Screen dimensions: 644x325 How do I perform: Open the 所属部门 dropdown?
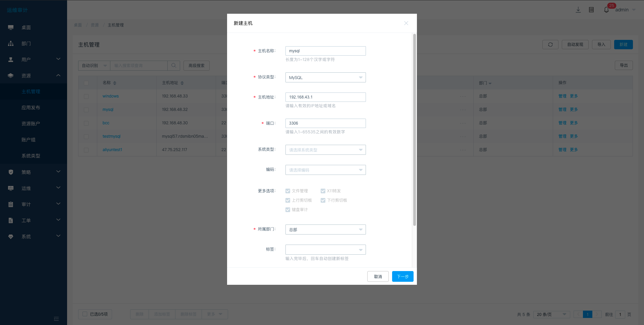pos(325,230)
